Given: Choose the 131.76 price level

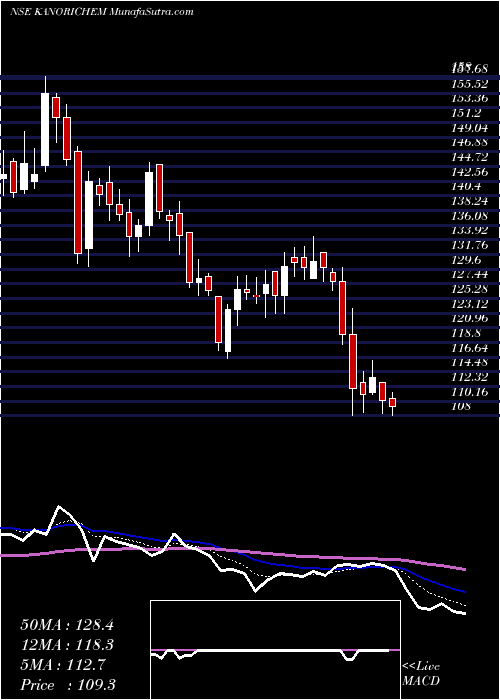Looking at the screenshot, I should tap(469, 245).
